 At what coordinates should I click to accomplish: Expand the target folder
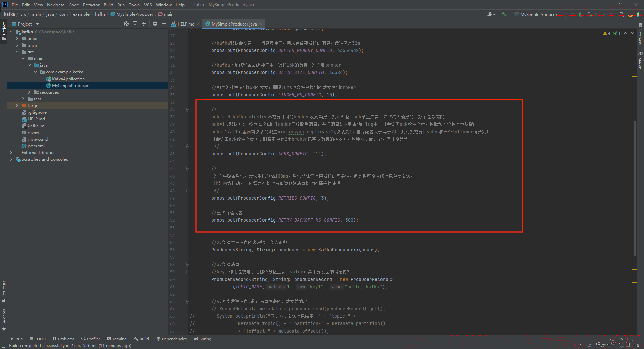click(17, 105)
